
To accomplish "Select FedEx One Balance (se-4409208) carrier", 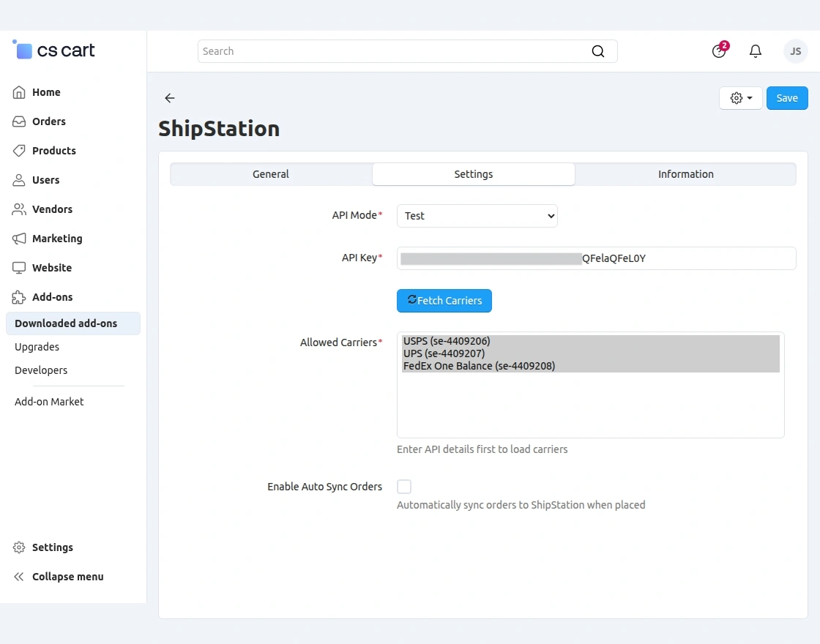I will pyautogui.click(x=590, y=366).
